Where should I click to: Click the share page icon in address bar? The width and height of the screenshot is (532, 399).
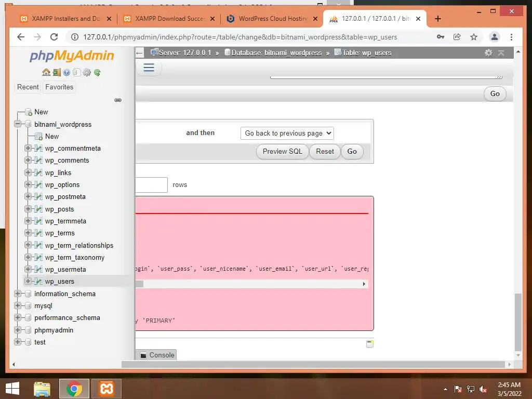coord(457,37)
